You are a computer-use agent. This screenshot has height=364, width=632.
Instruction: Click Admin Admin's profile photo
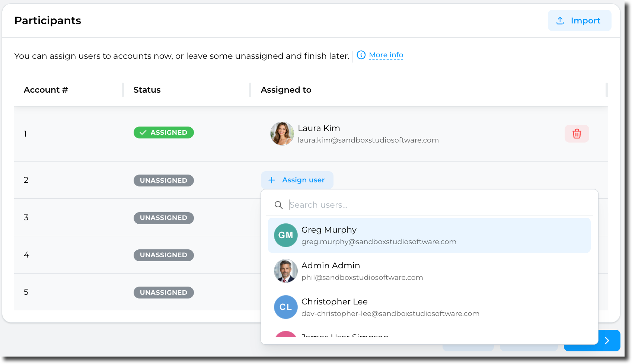(x=285, y=271)
